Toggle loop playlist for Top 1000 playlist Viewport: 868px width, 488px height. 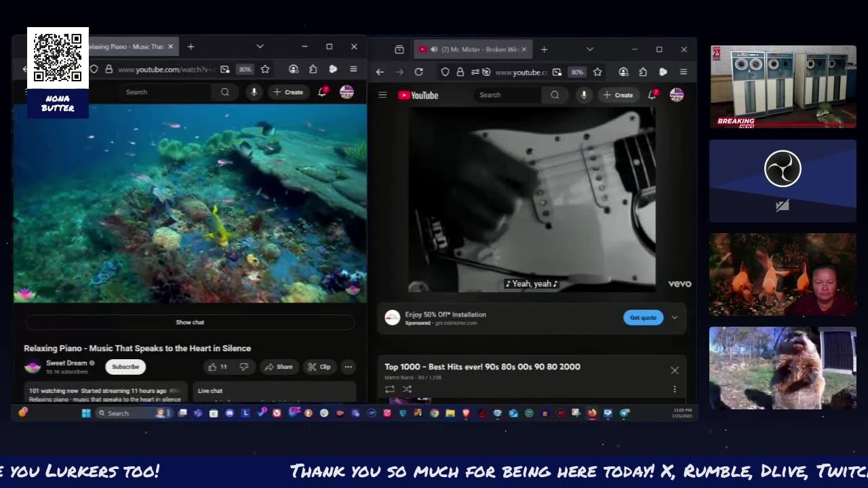(389, 389)
